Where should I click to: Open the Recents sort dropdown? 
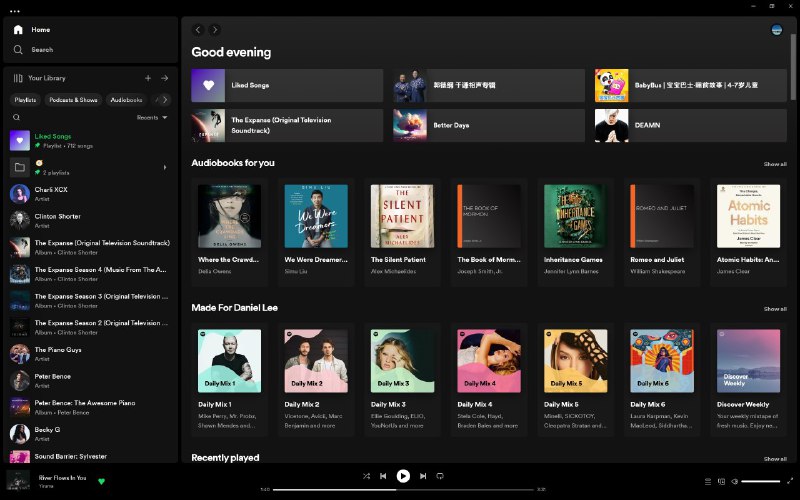(x=152, y=117)
